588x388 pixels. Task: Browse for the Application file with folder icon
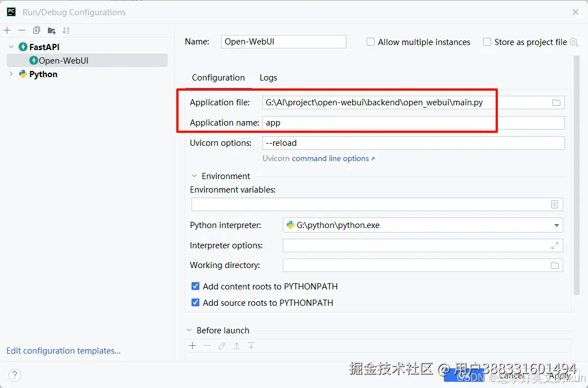556,102
